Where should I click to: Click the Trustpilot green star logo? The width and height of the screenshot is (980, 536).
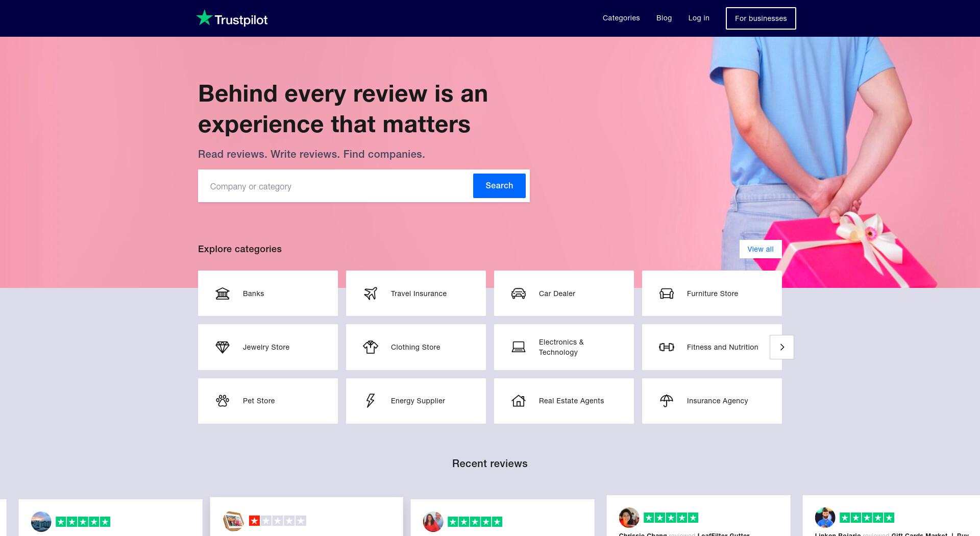[x=204, y=18]
